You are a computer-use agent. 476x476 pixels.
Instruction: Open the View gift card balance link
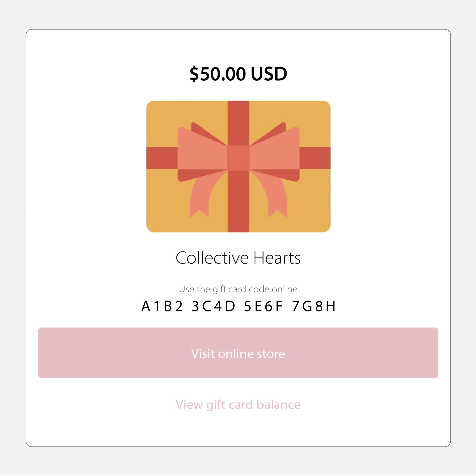click(x=238, y=405)
